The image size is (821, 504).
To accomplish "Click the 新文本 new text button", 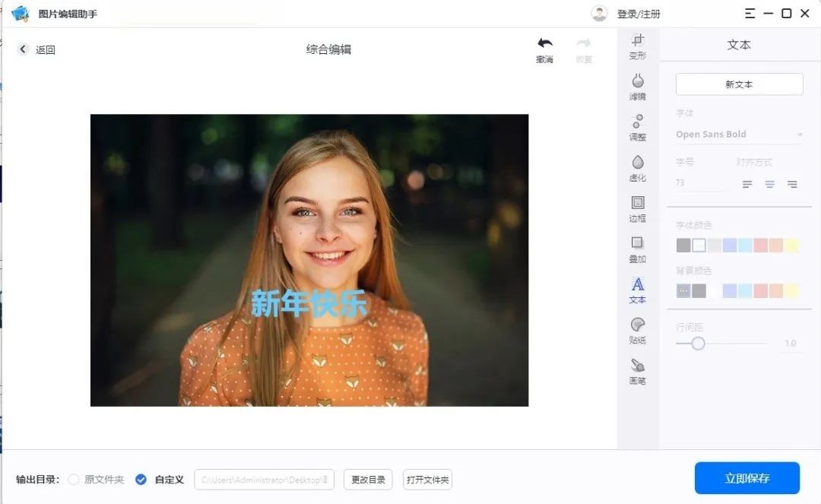I will [739, 84].
